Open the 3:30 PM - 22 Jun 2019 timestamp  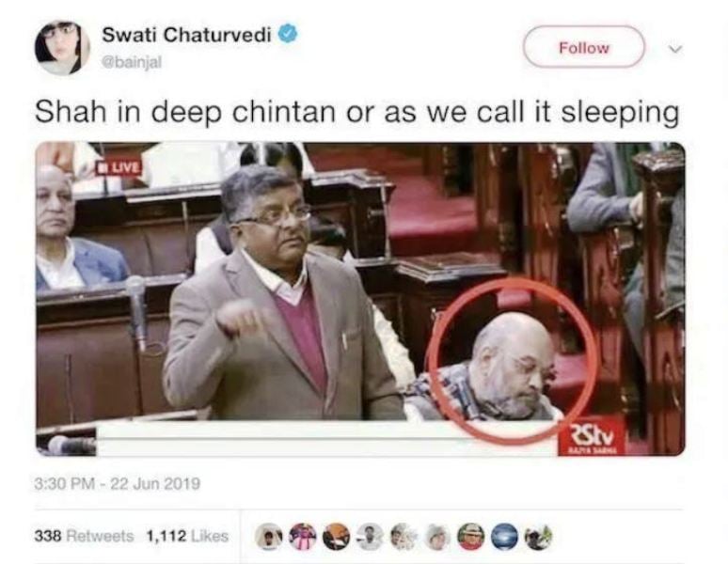[x=117, y=484]
